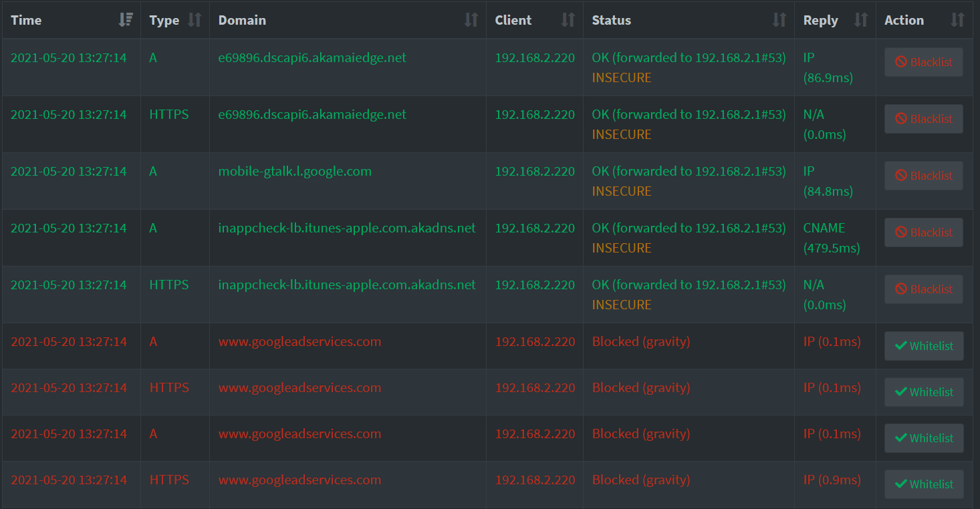Screen dimensions: 980x509
Task: Click the sort arrows beside Client header
Action: pyautogui.click(x=568, y=20)
